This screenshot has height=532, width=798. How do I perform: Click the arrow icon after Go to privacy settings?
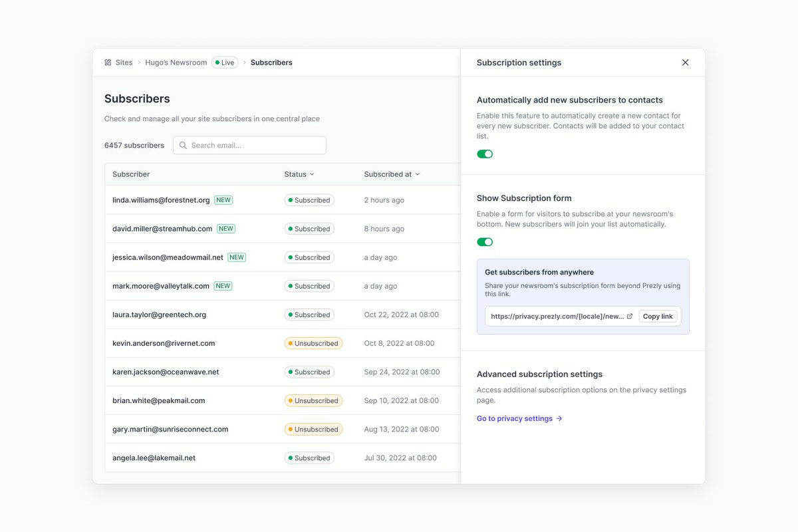click(x=559, y=419)
